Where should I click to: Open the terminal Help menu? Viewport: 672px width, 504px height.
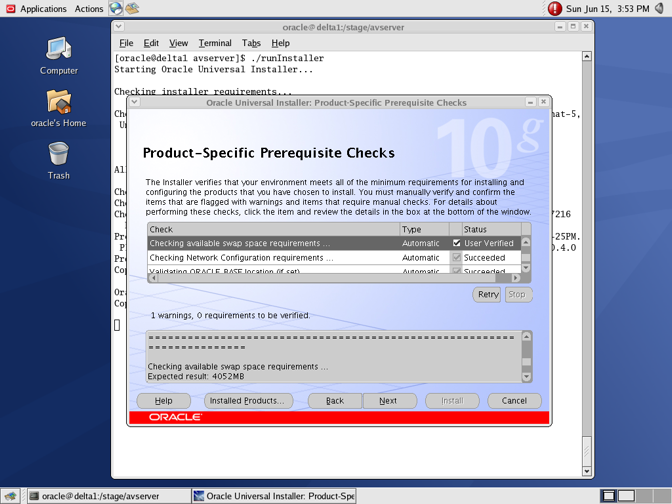pos(280,43)
